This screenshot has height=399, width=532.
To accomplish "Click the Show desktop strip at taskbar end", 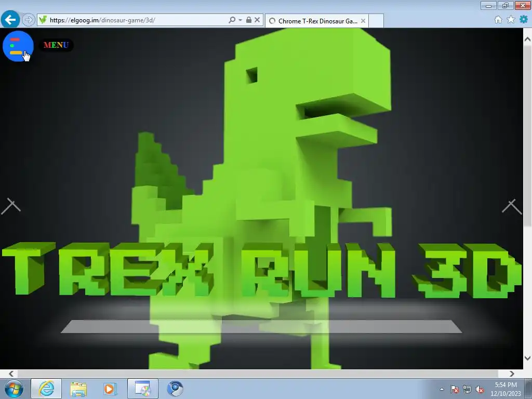I will coord(528,389).
